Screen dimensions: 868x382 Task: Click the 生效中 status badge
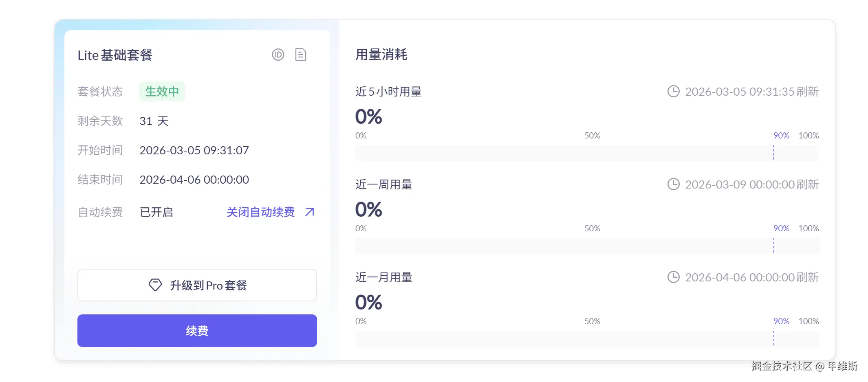click(162, 91)
